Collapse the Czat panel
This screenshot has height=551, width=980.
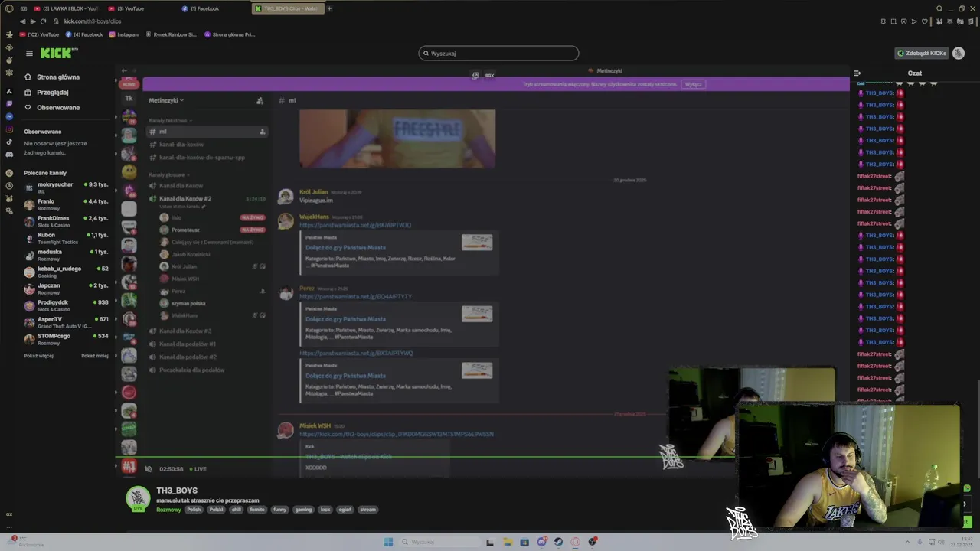coord(857,73)
